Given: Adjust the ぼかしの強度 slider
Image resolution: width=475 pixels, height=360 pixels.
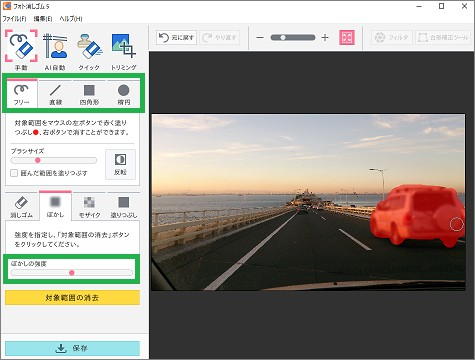Looking at the screenshot, I should [x=71, y=273].
